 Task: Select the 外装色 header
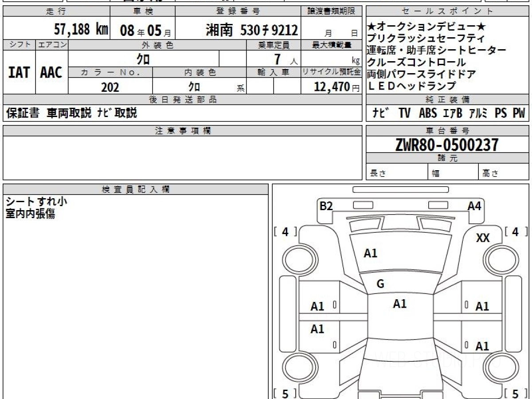157,45
